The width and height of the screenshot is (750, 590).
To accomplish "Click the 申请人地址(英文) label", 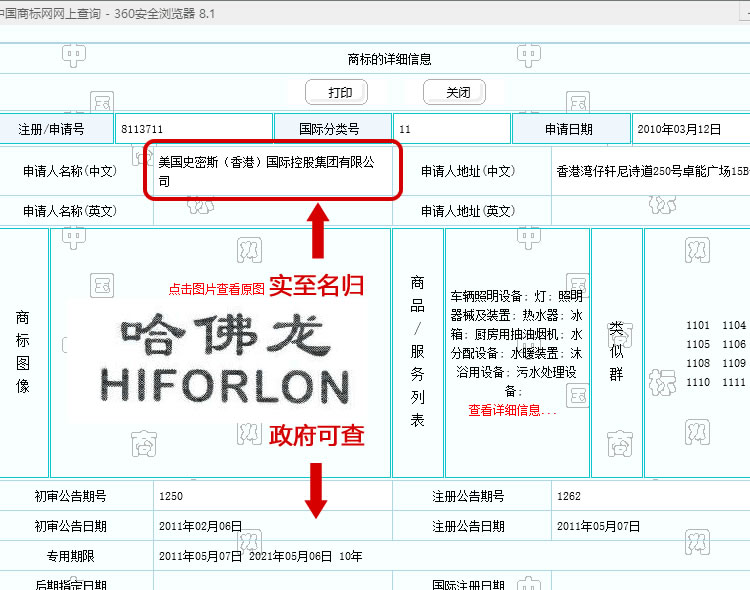I will [468, 211].
